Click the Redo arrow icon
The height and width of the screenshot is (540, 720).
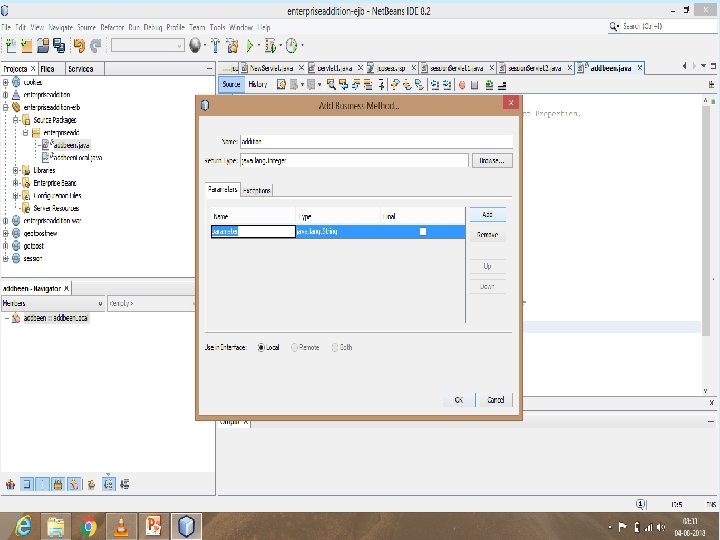coord(96,45)
